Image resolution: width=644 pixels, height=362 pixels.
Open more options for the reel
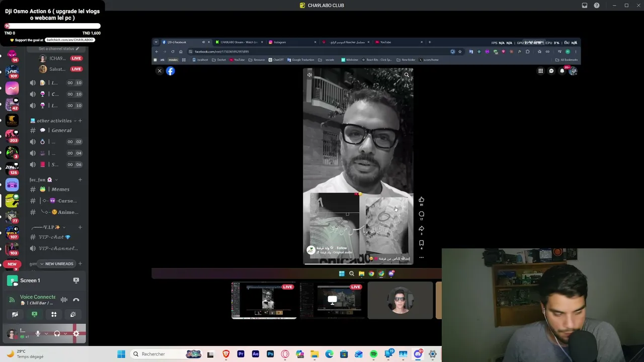pyautogui.click(x=421, y=257)
